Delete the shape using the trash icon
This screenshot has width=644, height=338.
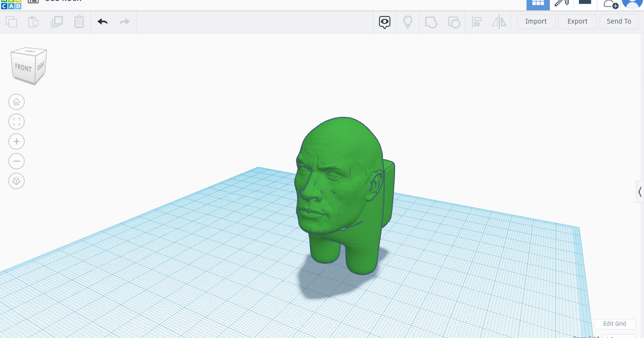(x=79, y=21)
